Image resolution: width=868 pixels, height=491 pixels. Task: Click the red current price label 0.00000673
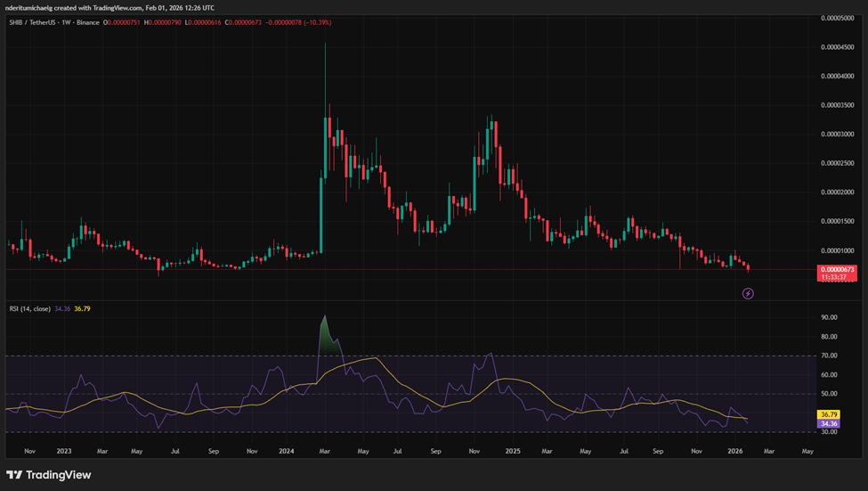click(x=837, y=270)
